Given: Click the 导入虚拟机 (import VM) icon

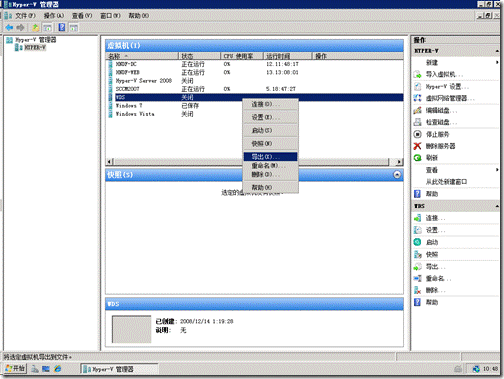Looking at the screenshot, I should click(x=417, y=74).
